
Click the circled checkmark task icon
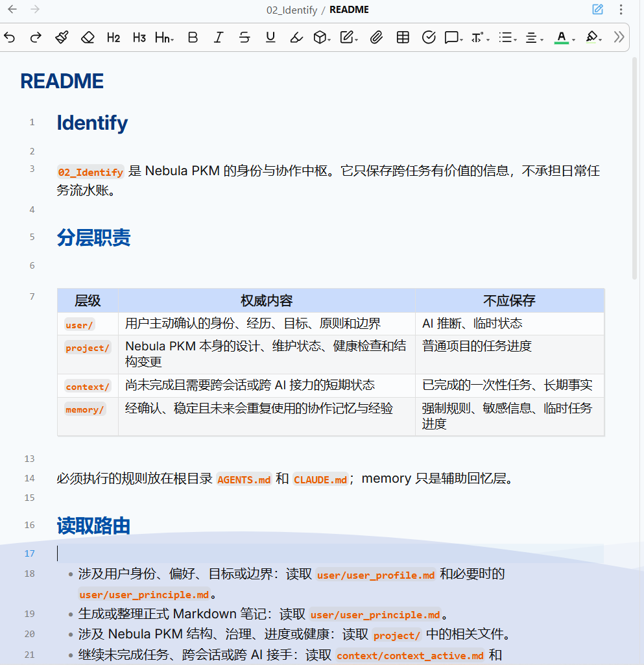[x=429, y=38]
